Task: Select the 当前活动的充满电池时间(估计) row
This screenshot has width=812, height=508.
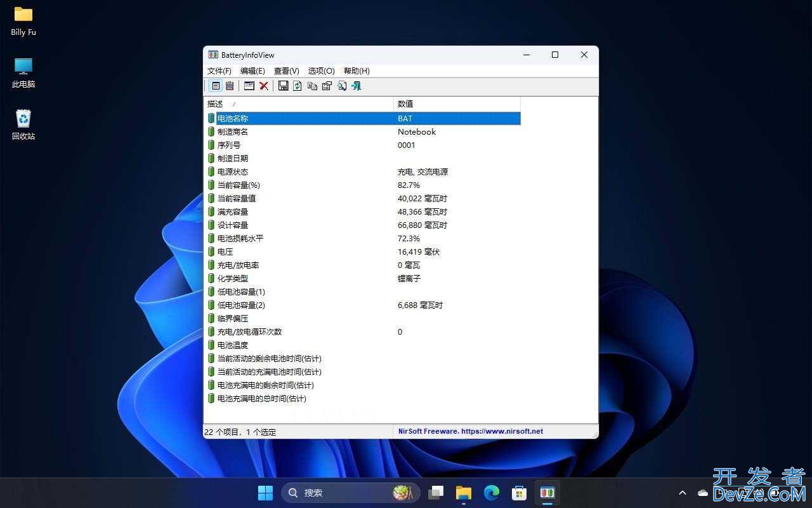Action: tap(364, 371)
